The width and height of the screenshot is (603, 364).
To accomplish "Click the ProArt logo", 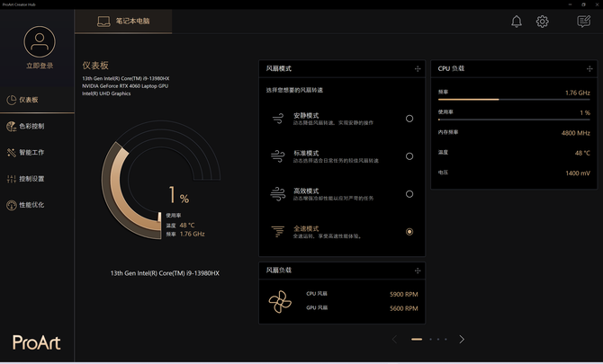I will click(x=37, y=342).
